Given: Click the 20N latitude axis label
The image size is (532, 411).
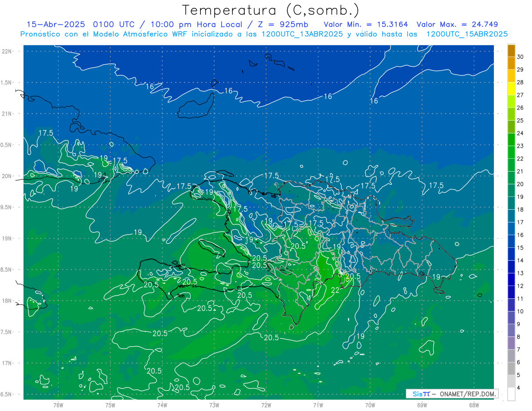Looking at the screenshot, I should (x=6, y=176).
